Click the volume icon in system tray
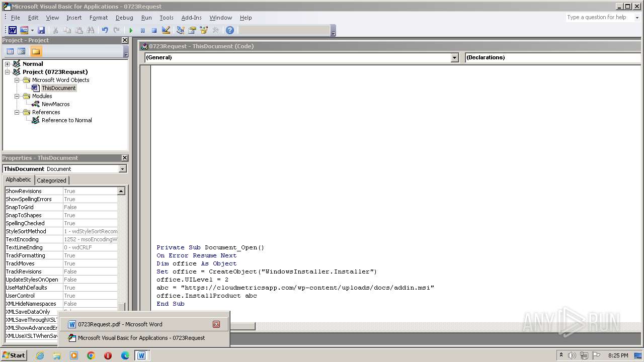 572,355
